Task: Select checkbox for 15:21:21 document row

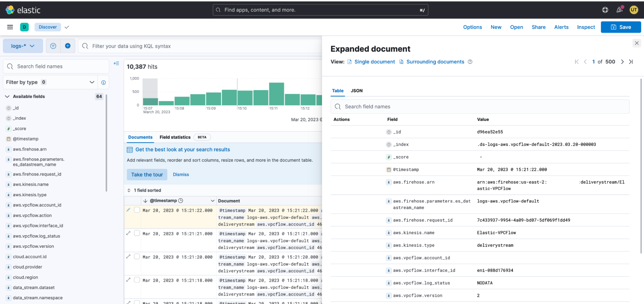Action: click(137, 233)
